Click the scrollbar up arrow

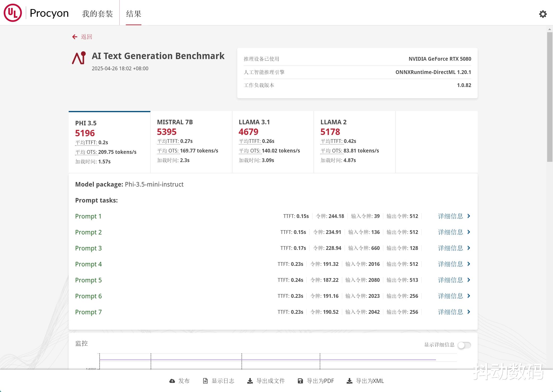point(550,29)
